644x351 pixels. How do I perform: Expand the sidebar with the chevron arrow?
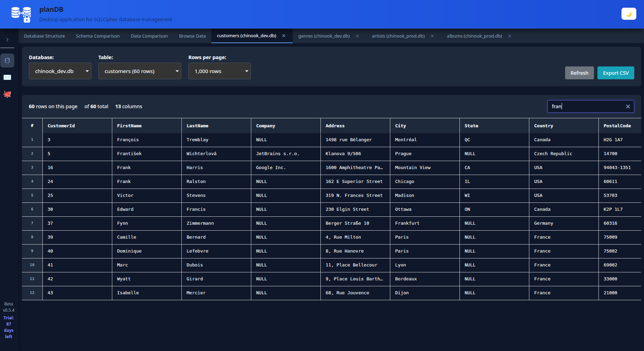(8, 39)
